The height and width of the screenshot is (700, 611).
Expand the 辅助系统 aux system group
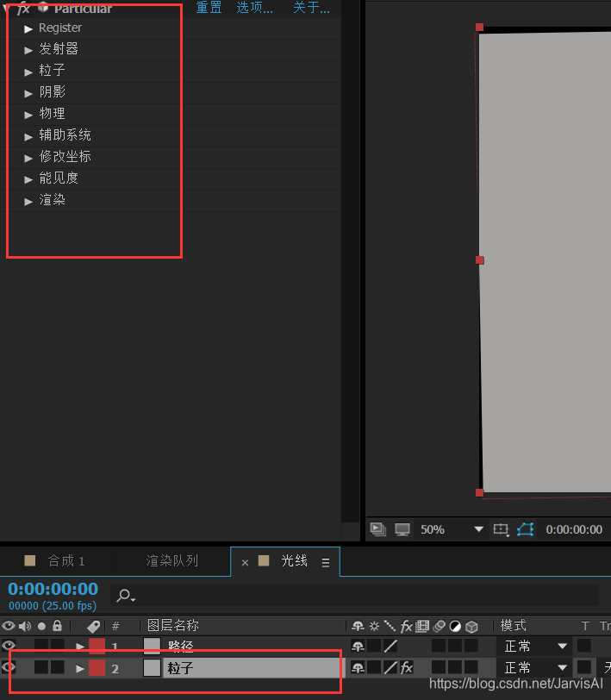click(x=28, y=136)
